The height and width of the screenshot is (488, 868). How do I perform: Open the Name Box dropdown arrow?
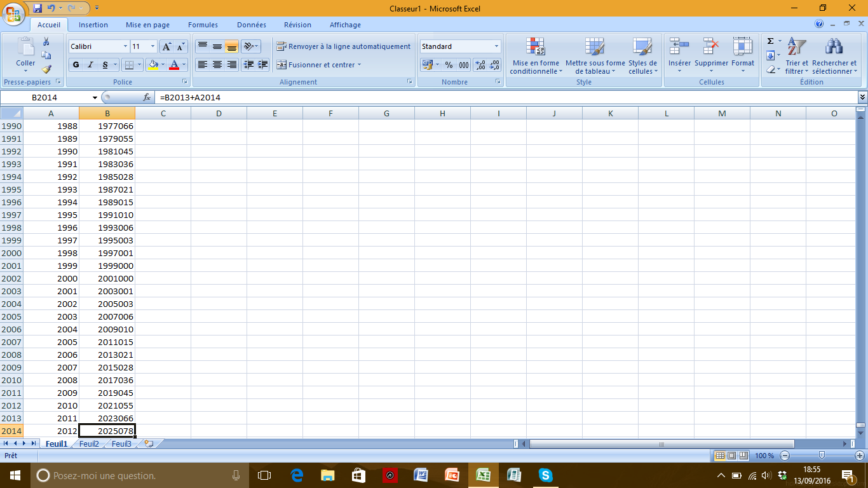(x=95, y=98)
